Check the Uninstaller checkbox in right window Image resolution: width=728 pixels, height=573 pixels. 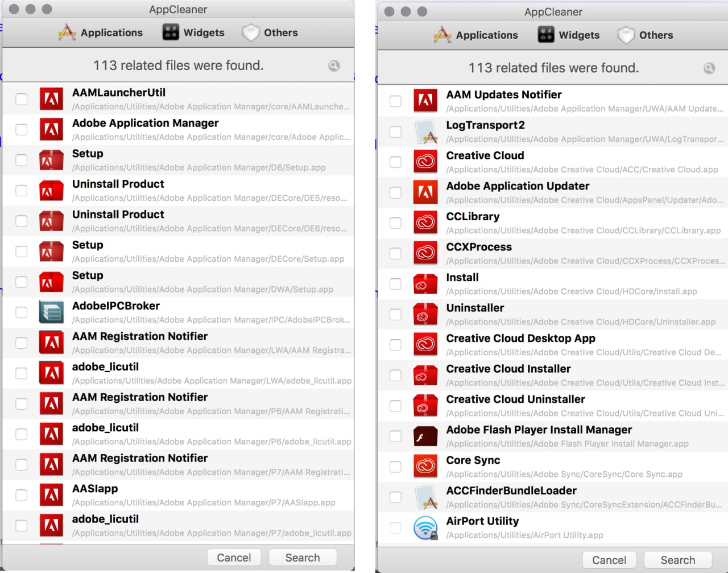coord(395,314)
